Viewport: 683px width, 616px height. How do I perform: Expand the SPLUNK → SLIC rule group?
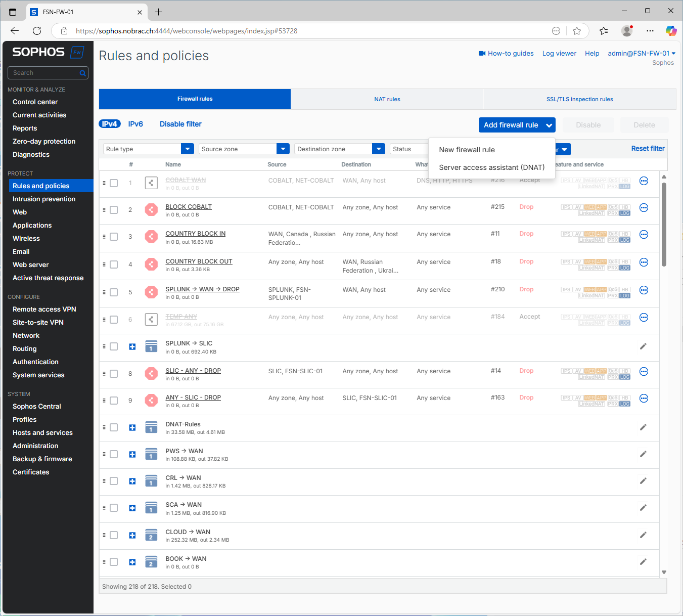[x=132, y=346]
